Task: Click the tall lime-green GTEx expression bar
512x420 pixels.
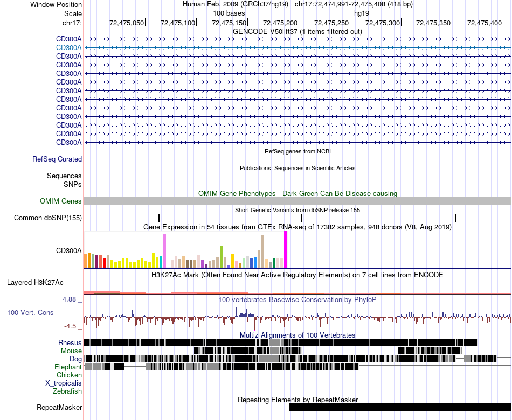Action: point(221,257)
